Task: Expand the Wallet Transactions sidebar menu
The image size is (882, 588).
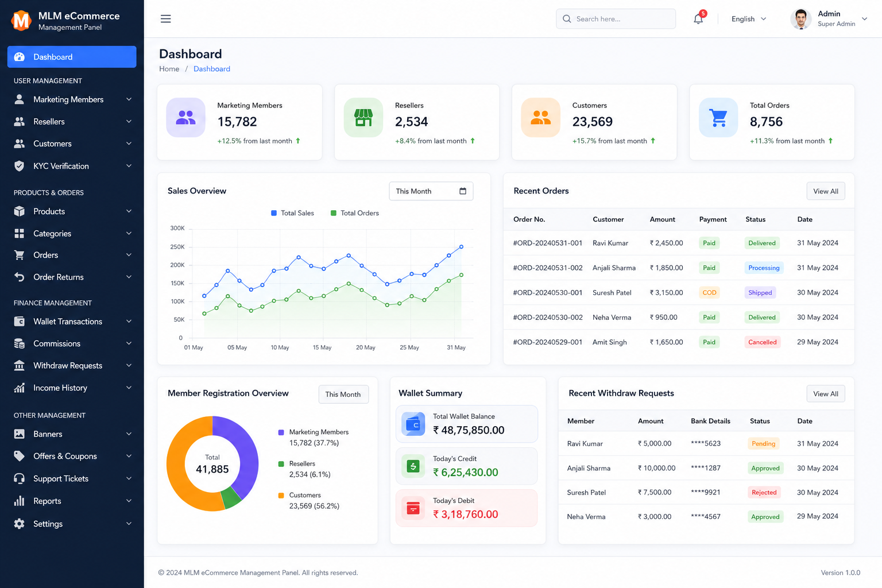Action: point(72,322)
